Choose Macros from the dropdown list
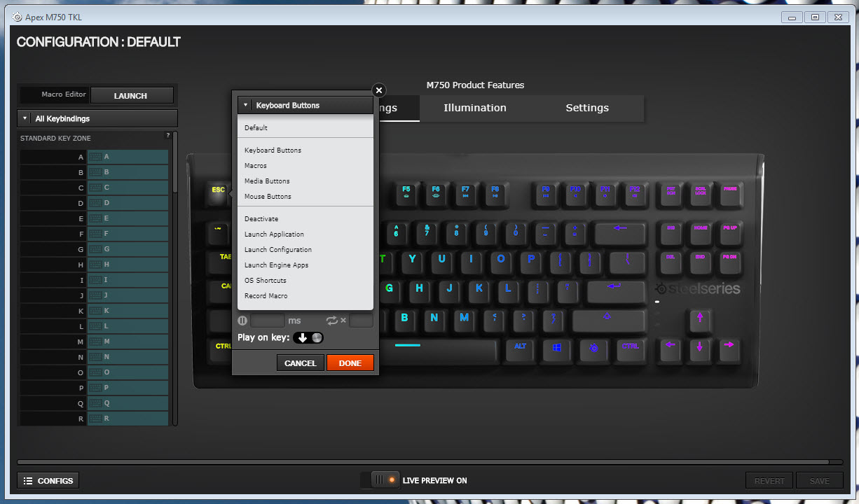Viewport: 859px width, 504px height. (255, 166)
